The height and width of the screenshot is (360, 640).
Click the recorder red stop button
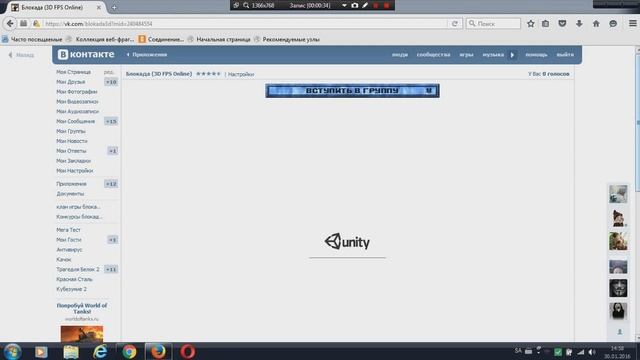386,5
